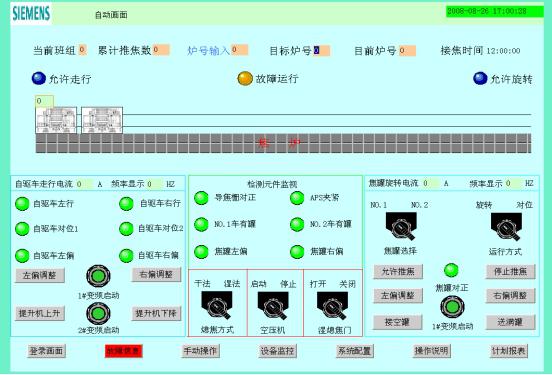
Task: Click the green 自驱车右行 lamp
Action: [x=126, y=204]
